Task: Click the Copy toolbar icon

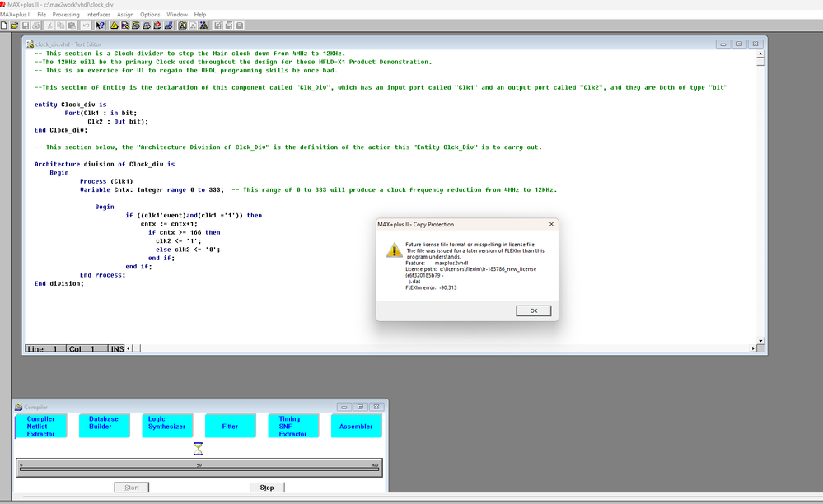Action: [61, 26]
